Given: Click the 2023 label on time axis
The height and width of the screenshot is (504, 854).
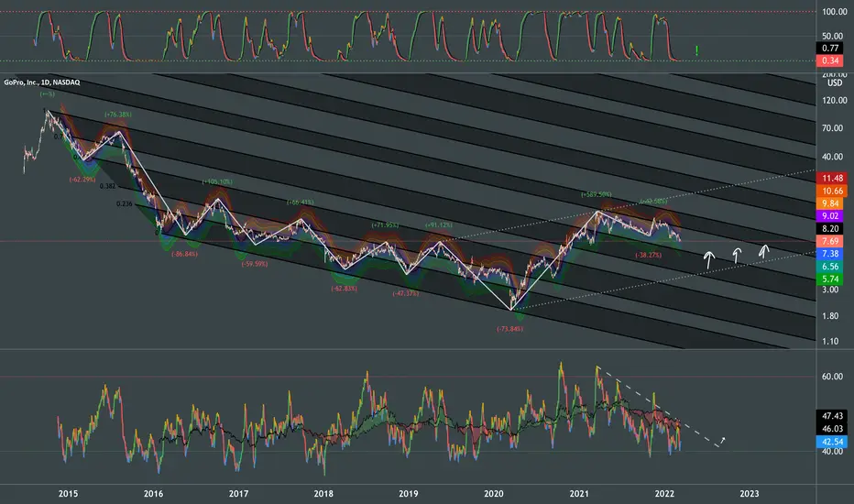Looking at the screenshot, I should tap(750, 494).
